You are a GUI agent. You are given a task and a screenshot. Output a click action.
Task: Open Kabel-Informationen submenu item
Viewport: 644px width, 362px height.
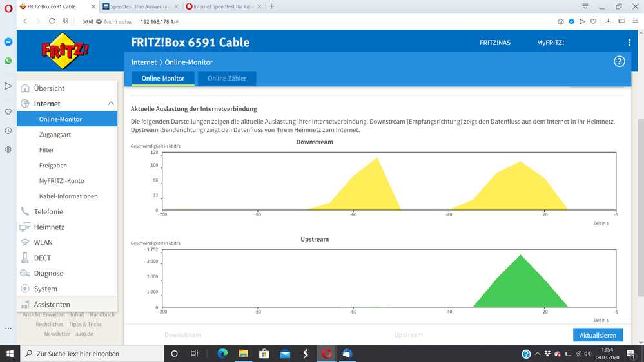pos(67,196)
